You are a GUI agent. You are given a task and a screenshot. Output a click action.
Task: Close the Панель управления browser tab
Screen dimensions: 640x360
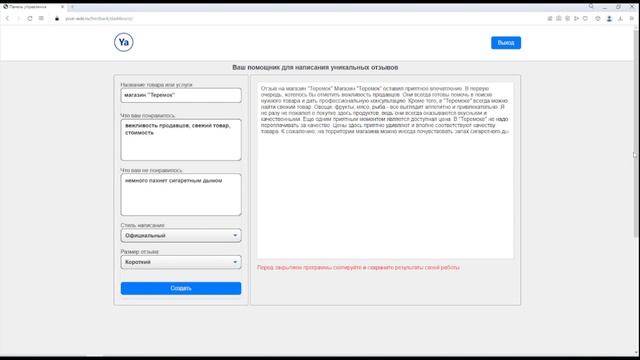click(x=62, y=7)
